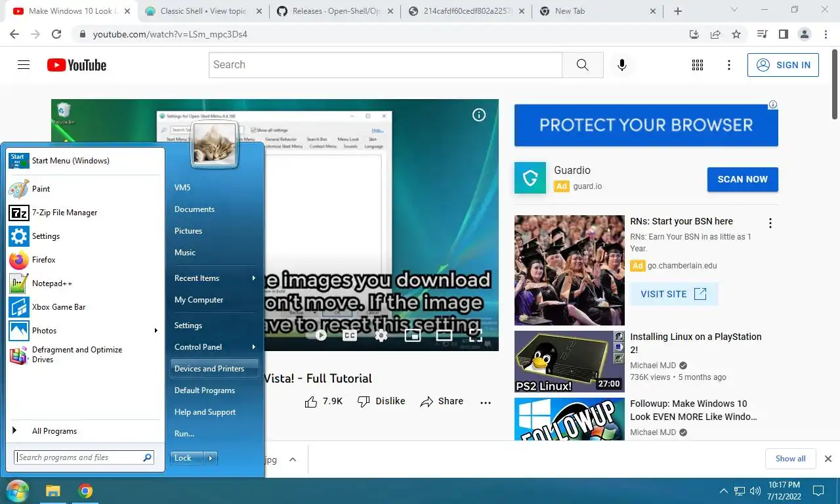Open Notepad++ from the start menu
The width and height of the screenshot is (840, 504).
(84, 283)
